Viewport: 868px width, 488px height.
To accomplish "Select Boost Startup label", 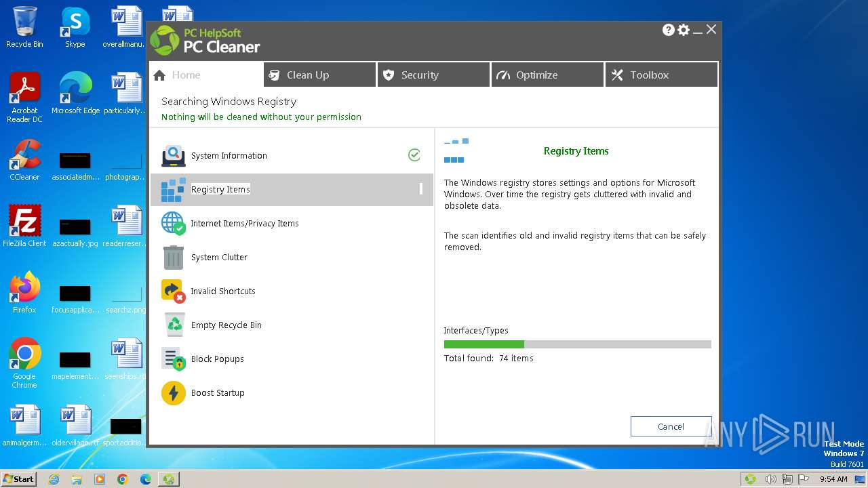I will coord(218,393).
